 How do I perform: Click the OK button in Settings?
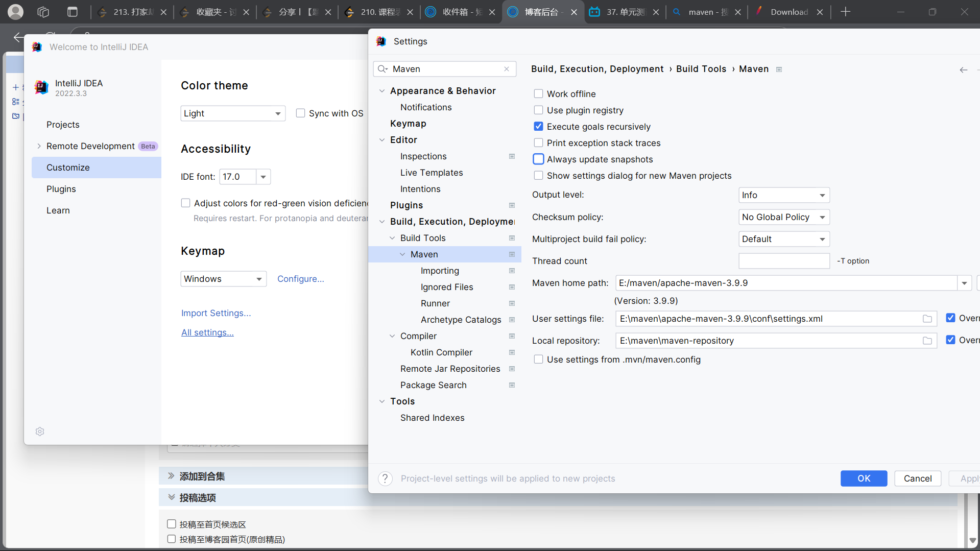click(864, 478)
